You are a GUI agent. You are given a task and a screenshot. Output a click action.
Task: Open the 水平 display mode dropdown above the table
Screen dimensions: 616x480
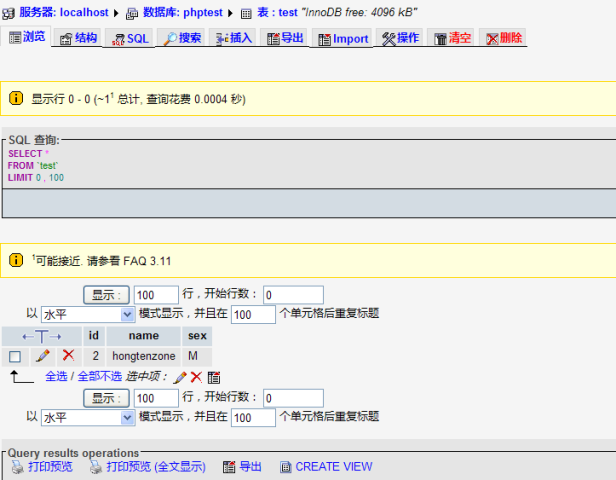coord(87,314)
